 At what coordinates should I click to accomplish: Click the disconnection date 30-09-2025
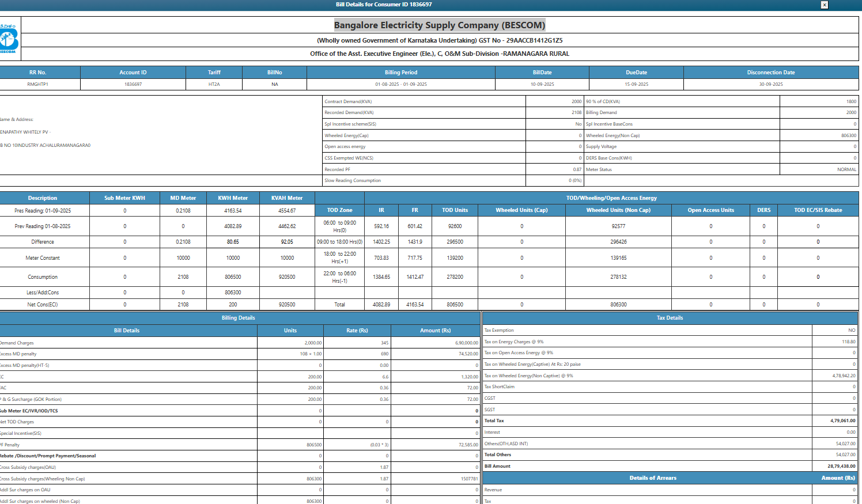tap(771, 85)
